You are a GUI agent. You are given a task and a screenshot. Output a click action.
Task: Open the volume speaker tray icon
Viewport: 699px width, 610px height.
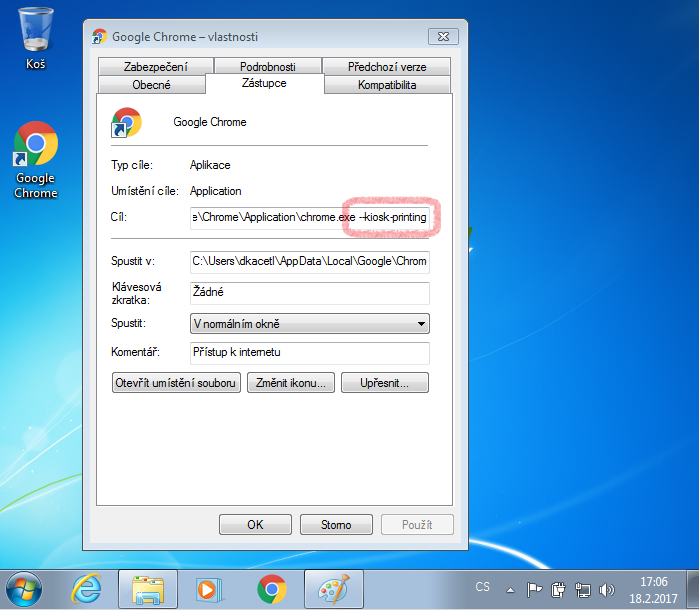606,590
